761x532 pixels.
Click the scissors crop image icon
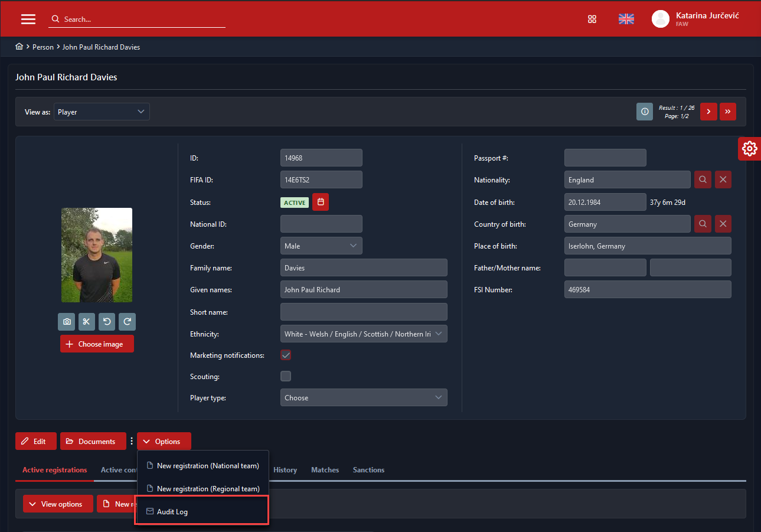[x=87, y=322]
